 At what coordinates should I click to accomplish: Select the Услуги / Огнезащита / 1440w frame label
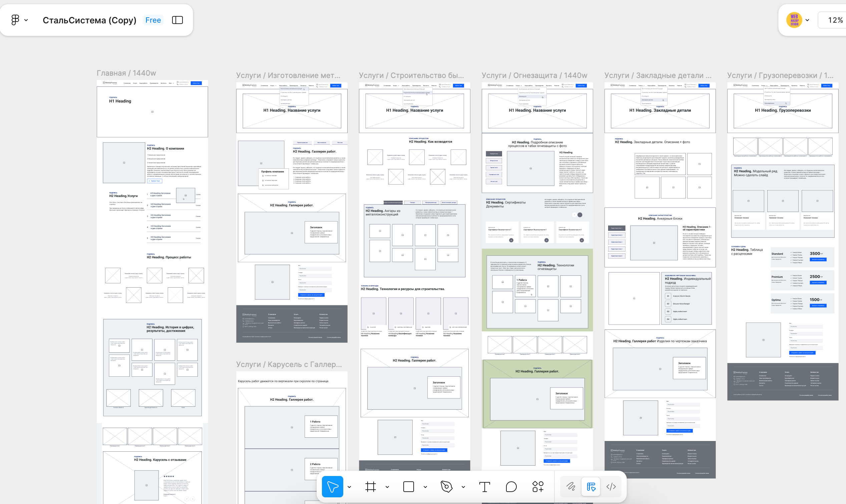(534, 75)
